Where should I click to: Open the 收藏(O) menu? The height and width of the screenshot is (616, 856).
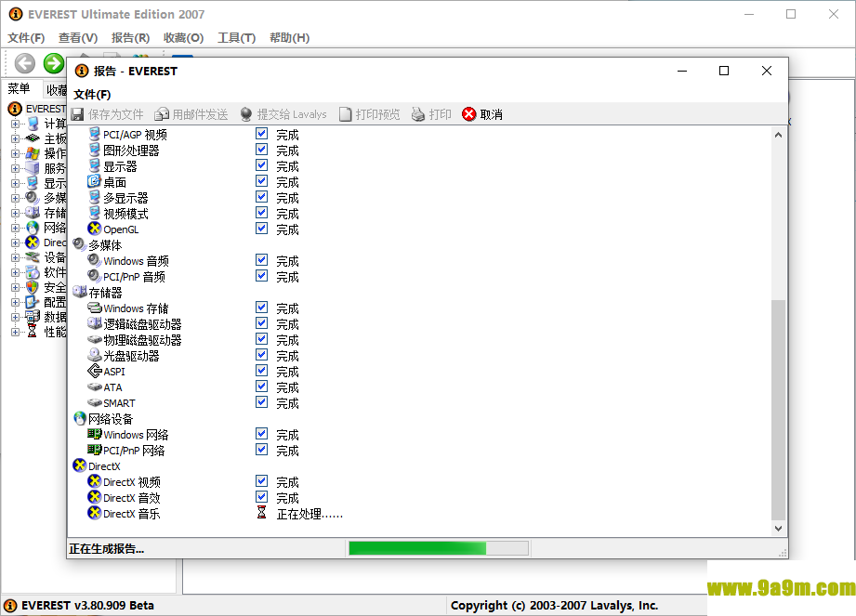(x=183, y=38)
